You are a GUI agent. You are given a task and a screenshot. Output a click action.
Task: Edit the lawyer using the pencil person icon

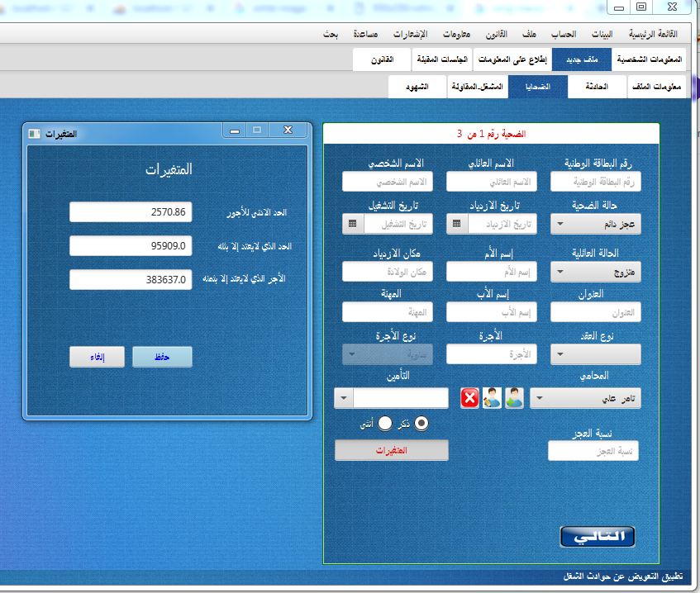[493, 398]
